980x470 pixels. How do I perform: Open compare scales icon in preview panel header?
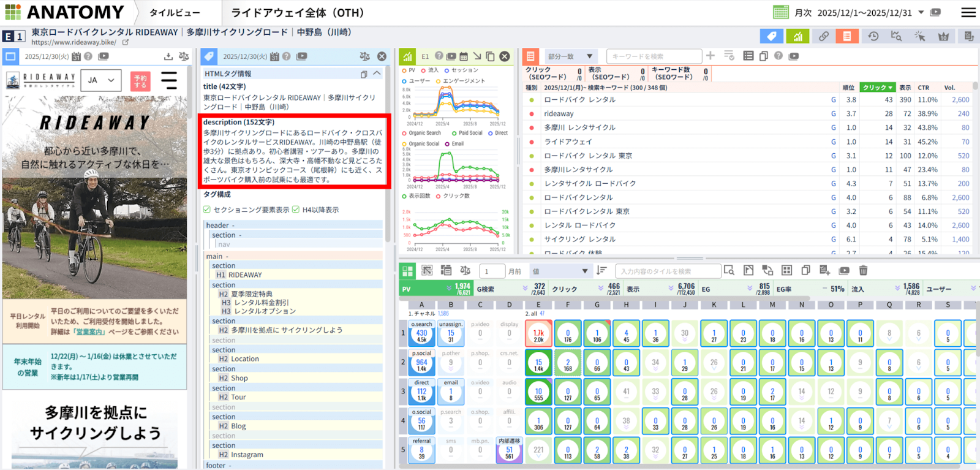(184, 56)
